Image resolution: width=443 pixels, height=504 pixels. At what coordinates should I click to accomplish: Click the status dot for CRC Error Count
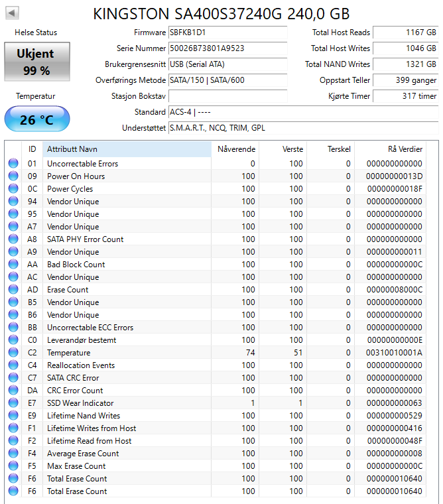point(13,390)
